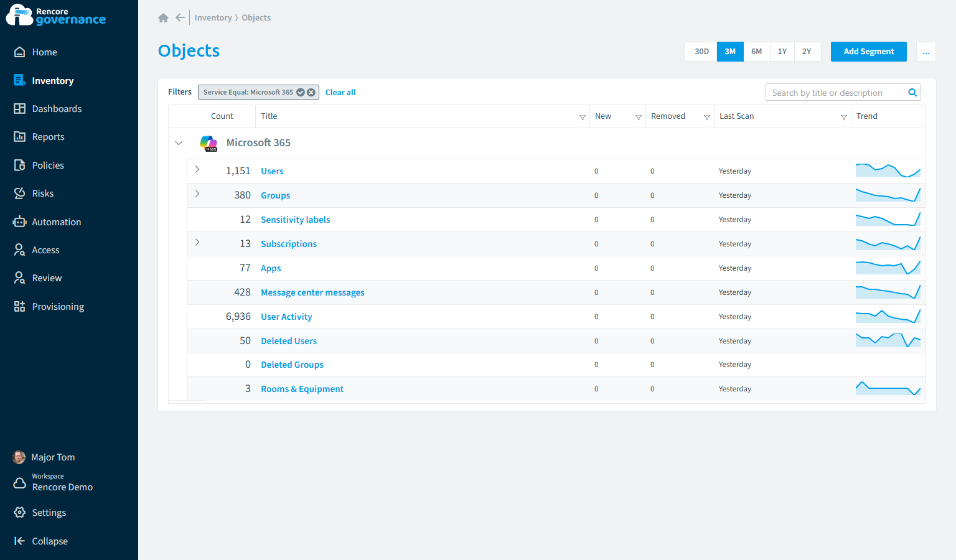
Task: Open the Automation sidebar icon
Action: (x=19, y=222)
